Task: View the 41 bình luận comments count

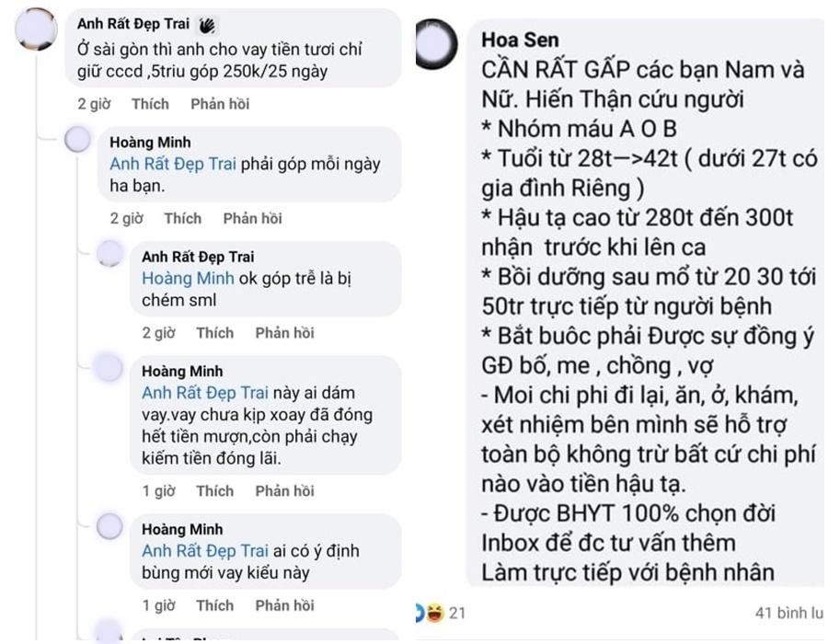Action: click(789, 613)
